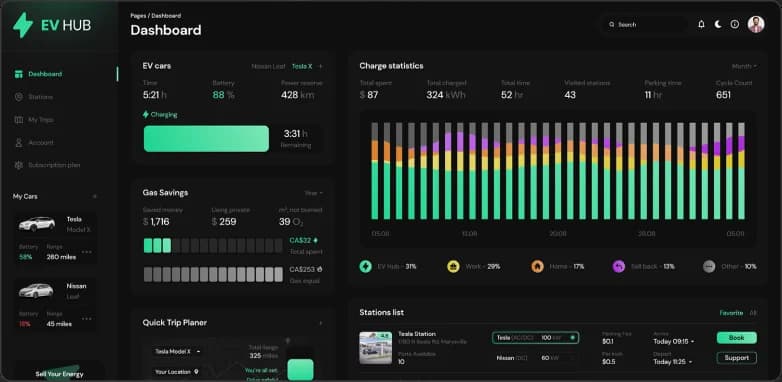Click the Your Location pin field
Screen dimensions: 782x382
(x=178, y=372)
